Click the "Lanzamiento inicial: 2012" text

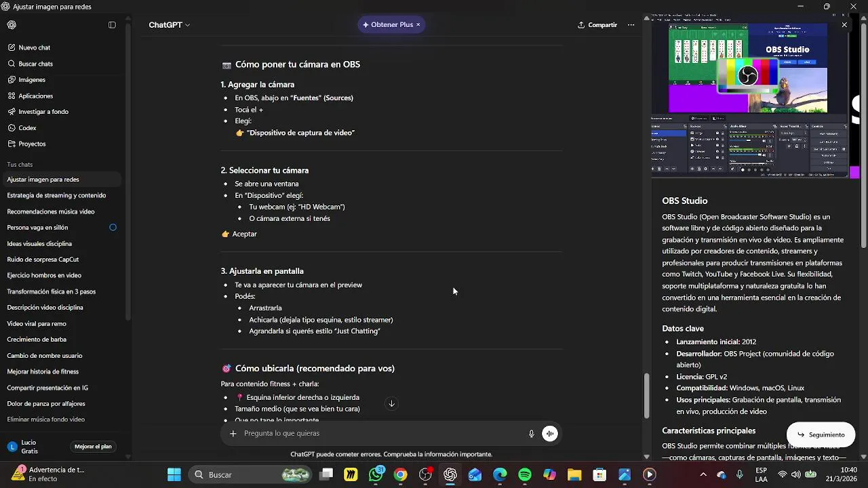click(x=716, y=342)
